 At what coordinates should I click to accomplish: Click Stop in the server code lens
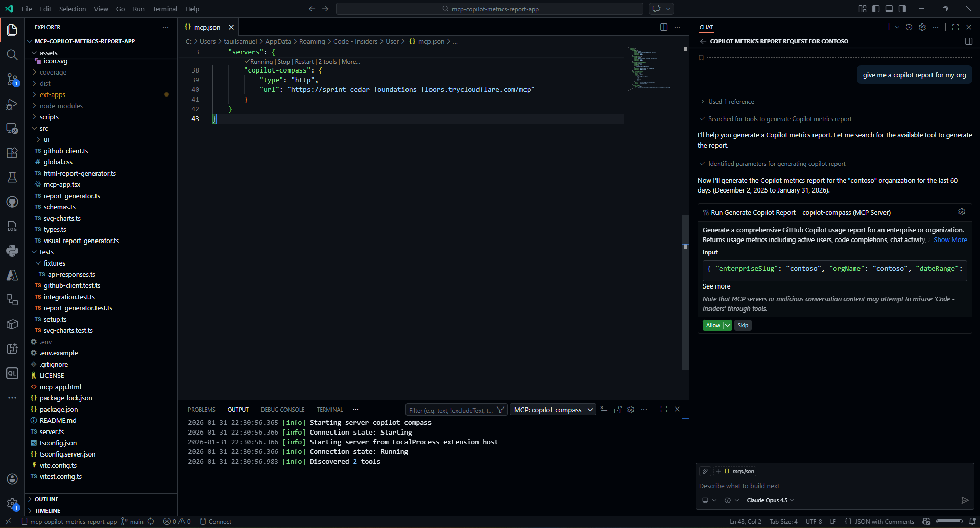pos(283,62)
